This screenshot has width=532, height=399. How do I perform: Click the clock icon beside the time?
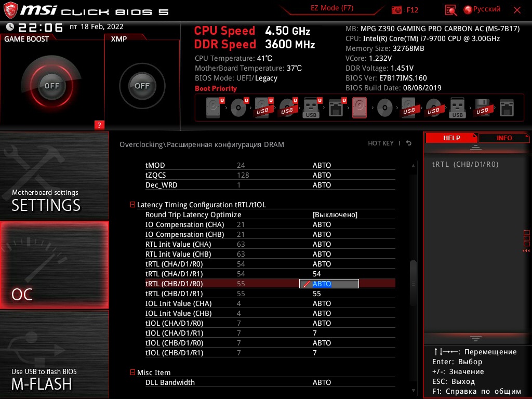(10, 27)
